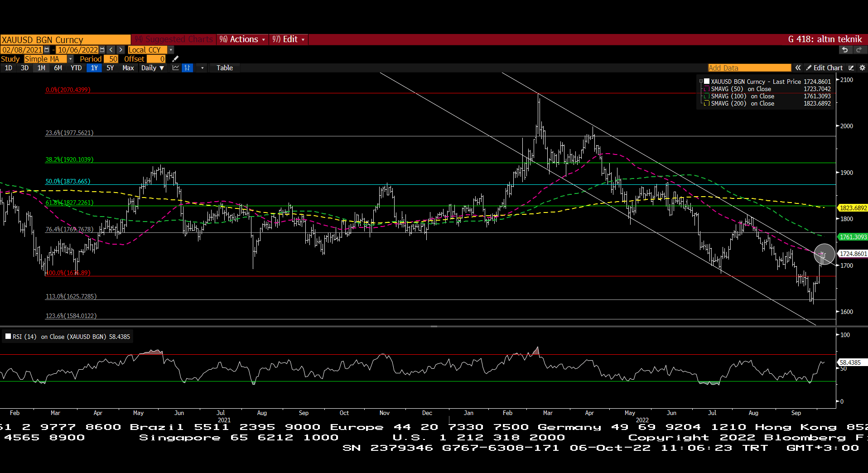Click the 1761.3093 price axis label
This screenshot has height=473, width=868.
853,237
